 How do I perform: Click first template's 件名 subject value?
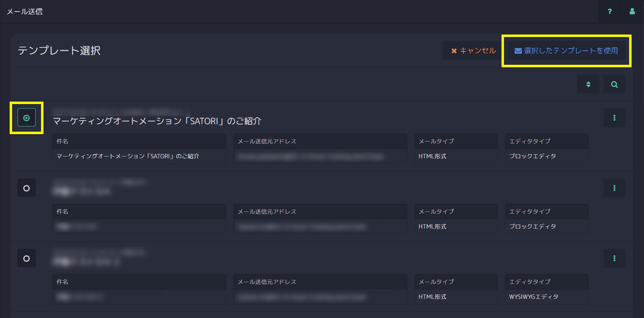pos(128,156)
